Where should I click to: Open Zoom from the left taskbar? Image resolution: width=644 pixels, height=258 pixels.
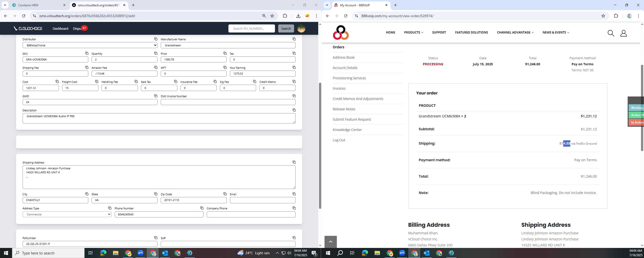140,253
